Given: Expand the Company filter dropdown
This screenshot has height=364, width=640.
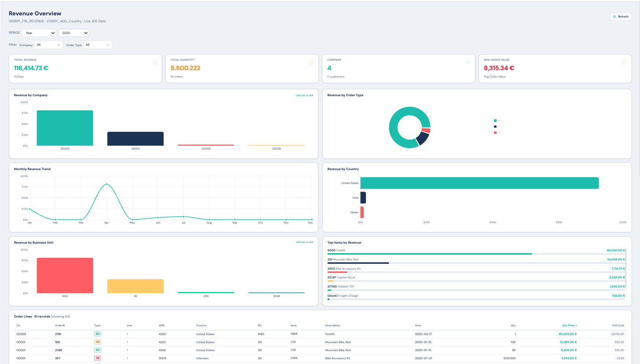Looking at the screenshot, I should (x=48, y=45).
